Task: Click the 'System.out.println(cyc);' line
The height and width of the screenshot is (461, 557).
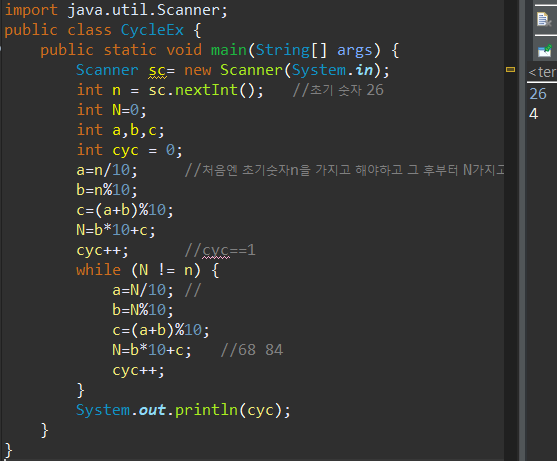Action: [183, 411]
